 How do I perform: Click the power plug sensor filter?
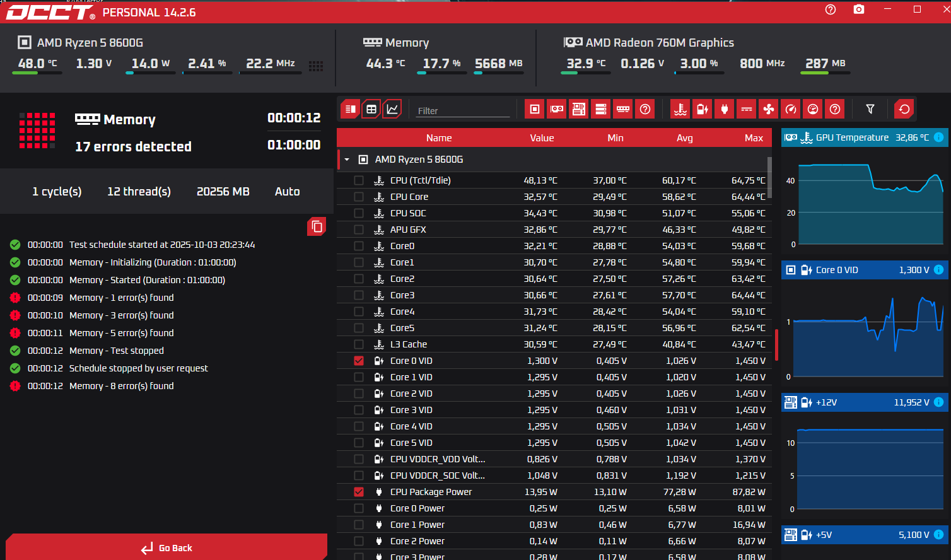(725, 109)
